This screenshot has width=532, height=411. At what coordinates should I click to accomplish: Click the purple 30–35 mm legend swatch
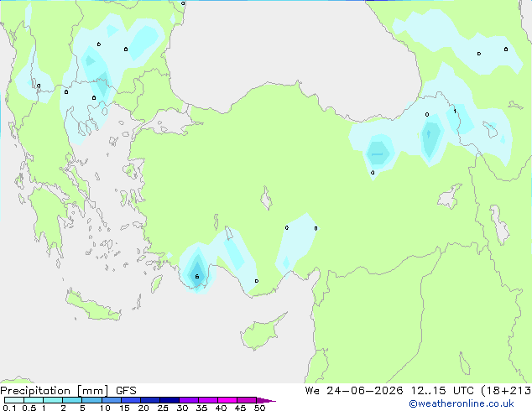(x=189, y=400)
